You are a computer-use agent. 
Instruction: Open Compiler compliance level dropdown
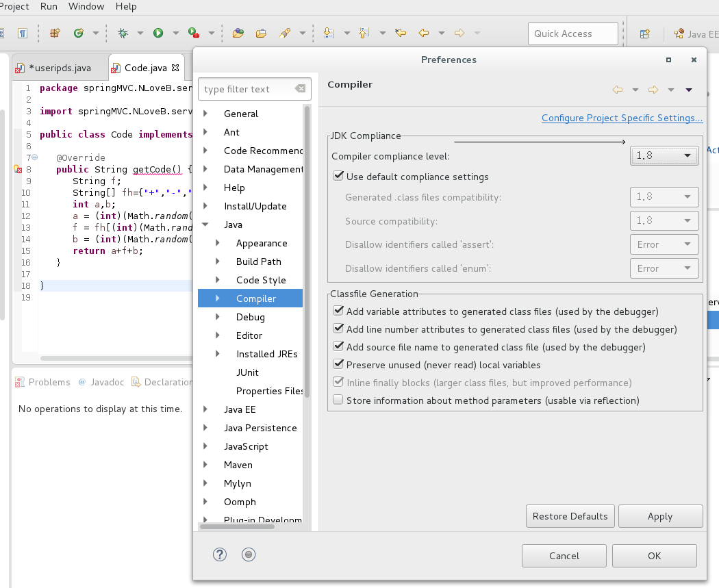664,155
